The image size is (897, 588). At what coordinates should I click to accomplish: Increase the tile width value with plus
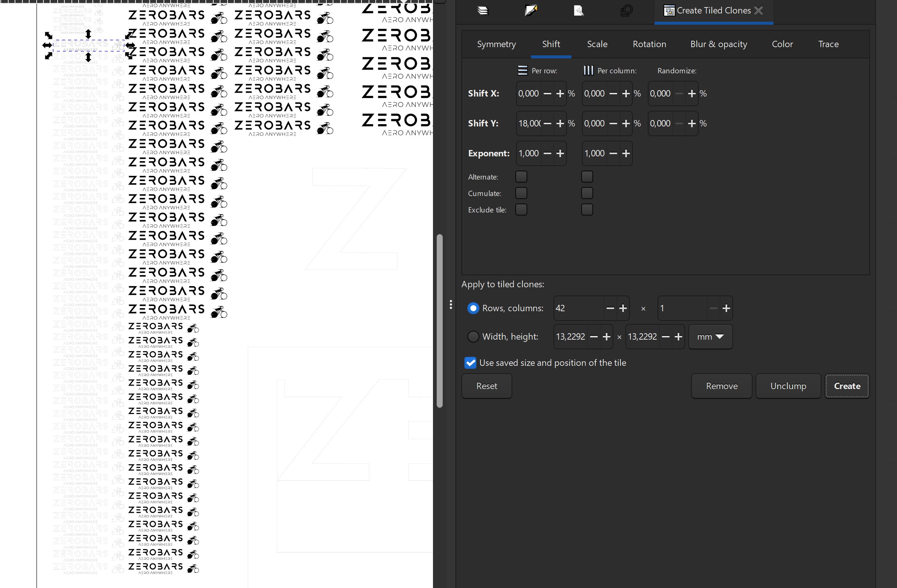606,337
